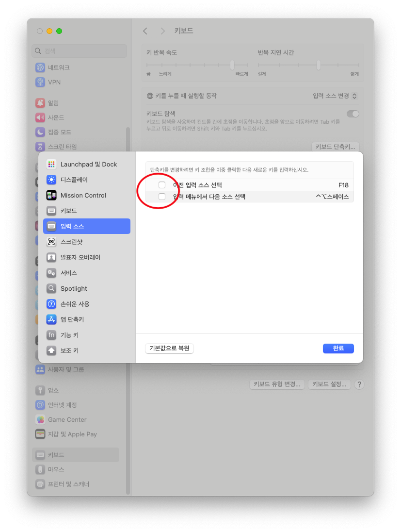
Task: Click the Launchpad 및 Dock icon
Action: click(x=51, y=164)
